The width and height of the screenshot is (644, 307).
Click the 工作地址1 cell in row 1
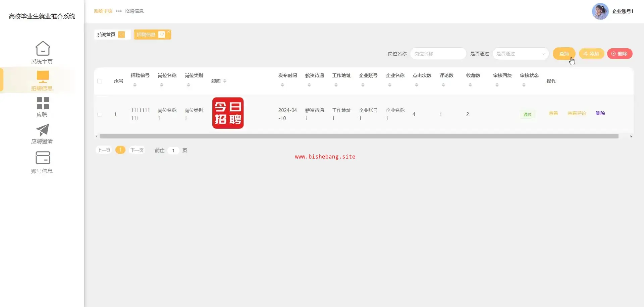tap(341, 114)
